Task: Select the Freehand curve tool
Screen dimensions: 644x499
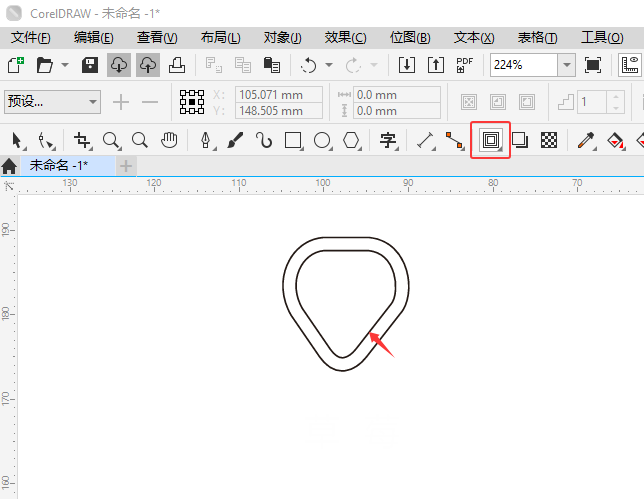Action: point(264,140)
